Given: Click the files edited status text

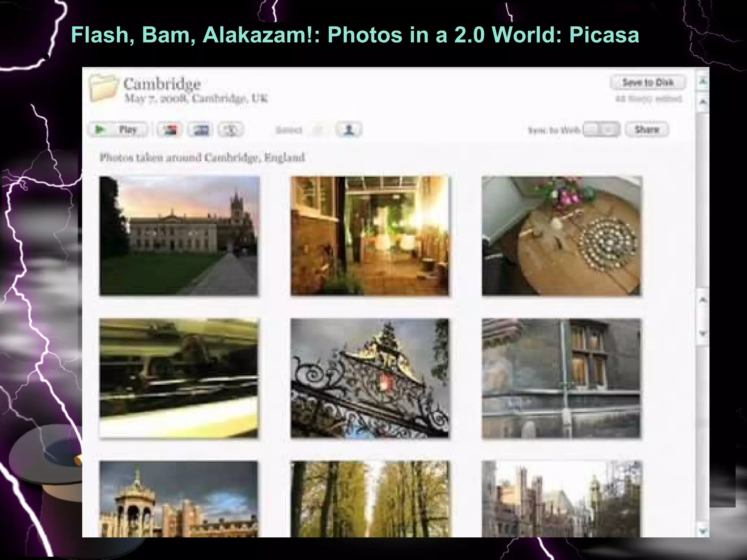Looking at the screenshot, I should click(649, 99).
